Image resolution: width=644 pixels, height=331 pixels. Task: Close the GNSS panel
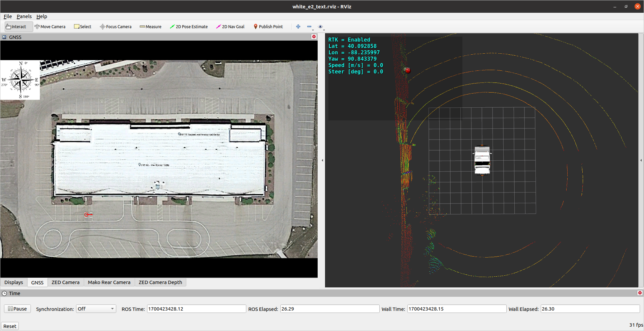point(314,37)
